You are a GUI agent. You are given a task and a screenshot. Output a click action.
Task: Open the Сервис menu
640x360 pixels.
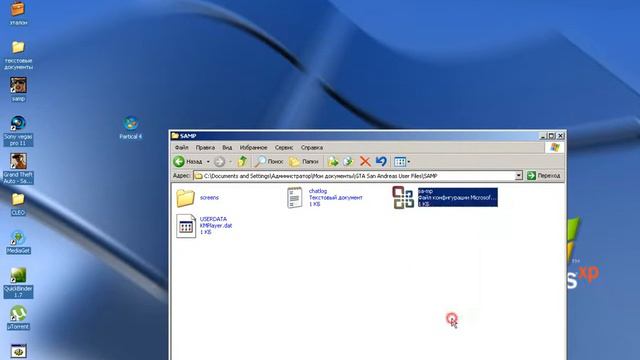284,147
